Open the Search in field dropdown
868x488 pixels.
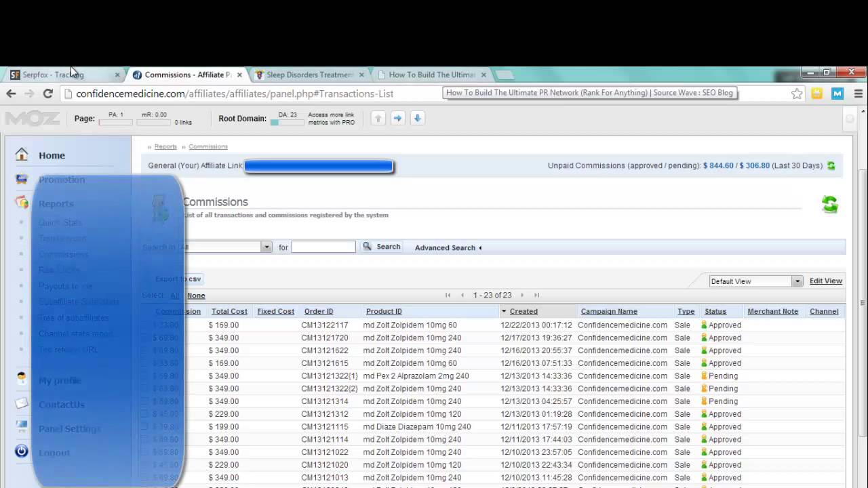(226, 247)
